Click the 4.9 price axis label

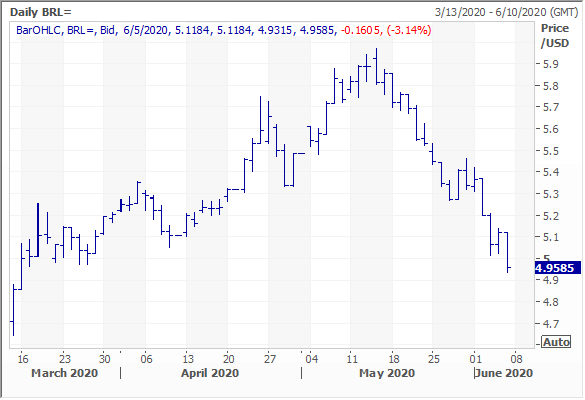tap(551, 280)
